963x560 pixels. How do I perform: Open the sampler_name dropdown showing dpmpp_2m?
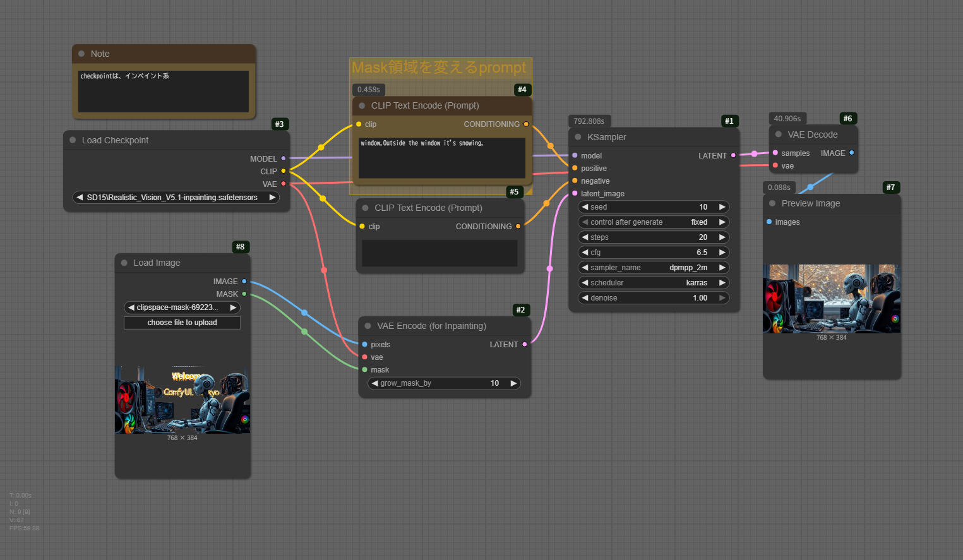[x=653, y=268]
